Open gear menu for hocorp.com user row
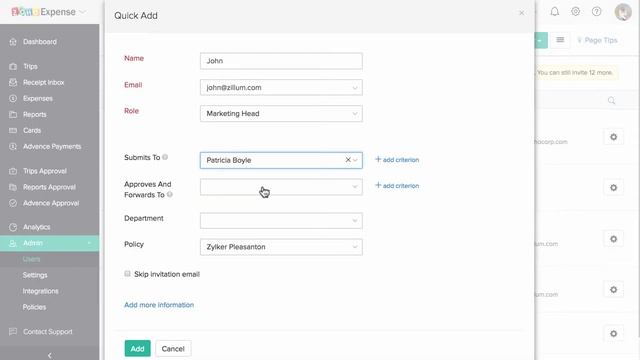The image size is (640, 360). [x=613, y=137]
